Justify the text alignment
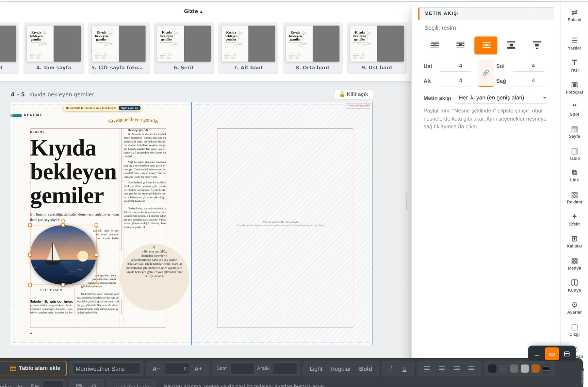 [471, 369]
